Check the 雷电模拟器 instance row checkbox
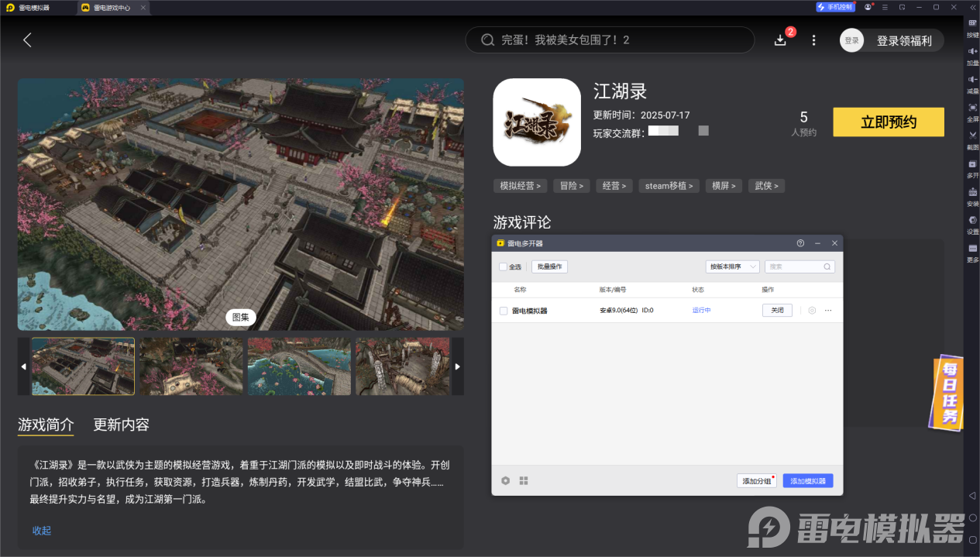The image size is (980, 557). pyautogui.click(x=502, y=310)
